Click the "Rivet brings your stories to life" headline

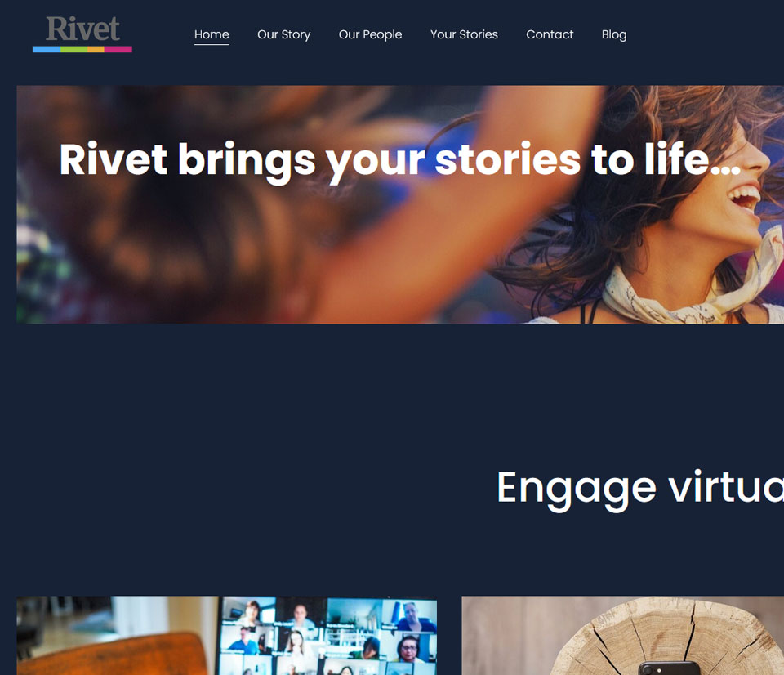tap(400, 159)
